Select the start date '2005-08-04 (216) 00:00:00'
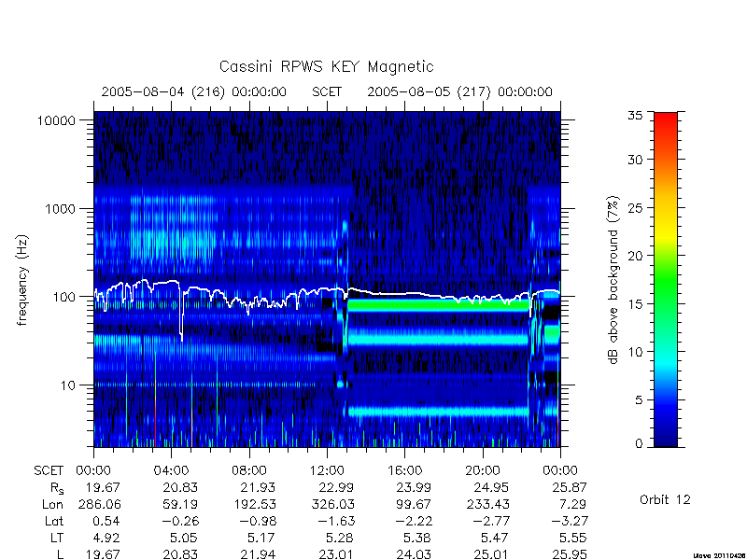The width and height of the screenshot is (747, 560). [194, 91]
